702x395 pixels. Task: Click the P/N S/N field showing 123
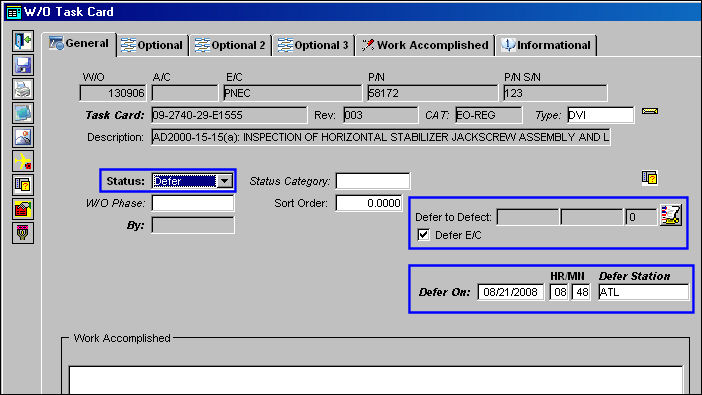click(555, 93)
